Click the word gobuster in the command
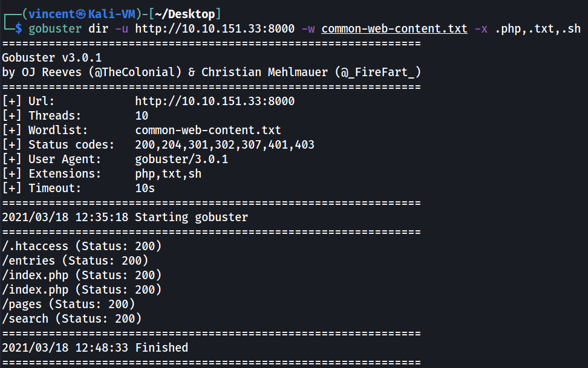 click(55, 28)
